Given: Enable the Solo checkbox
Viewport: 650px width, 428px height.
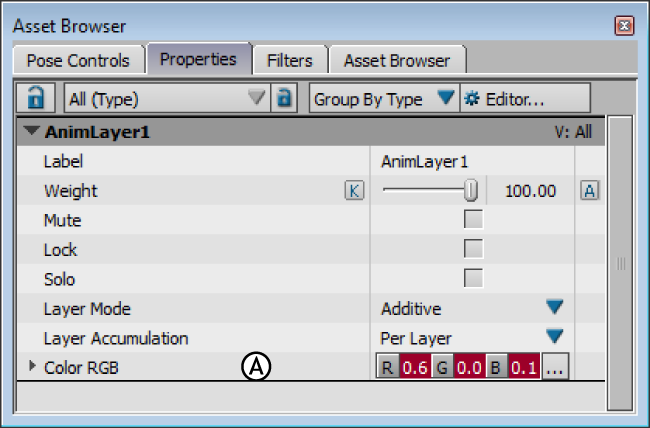Looking at the screenshot, I should [473, 279].
